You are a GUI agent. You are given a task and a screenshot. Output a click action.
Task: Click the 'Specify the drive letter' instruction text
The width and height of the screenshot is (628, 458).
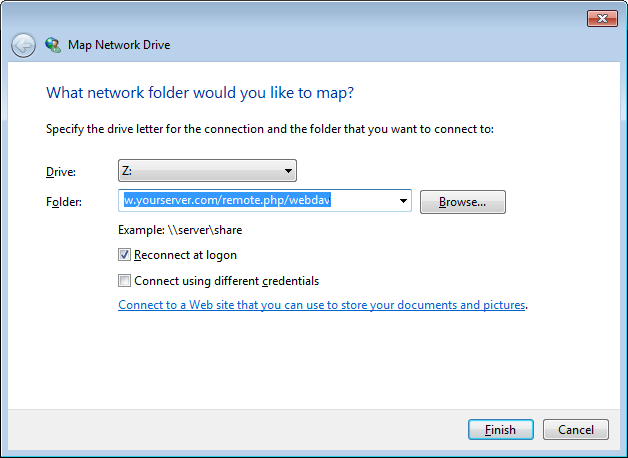(x=270, y=129)
